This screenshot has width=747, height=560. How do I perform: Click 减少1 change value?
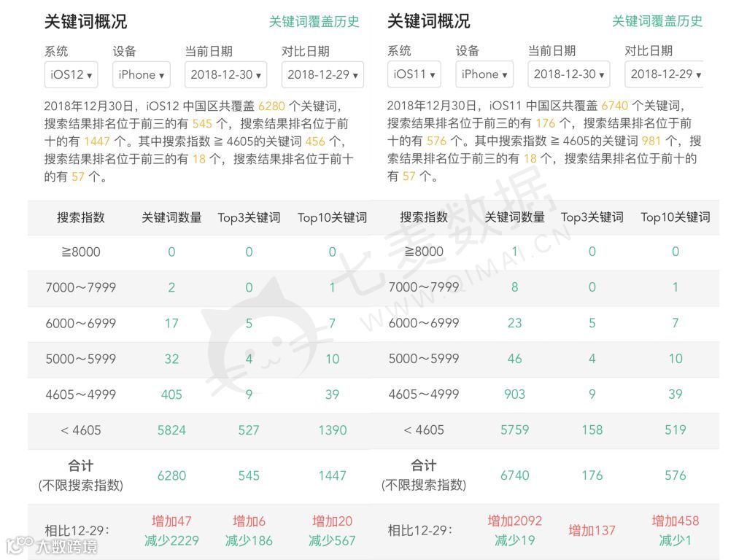676,540
